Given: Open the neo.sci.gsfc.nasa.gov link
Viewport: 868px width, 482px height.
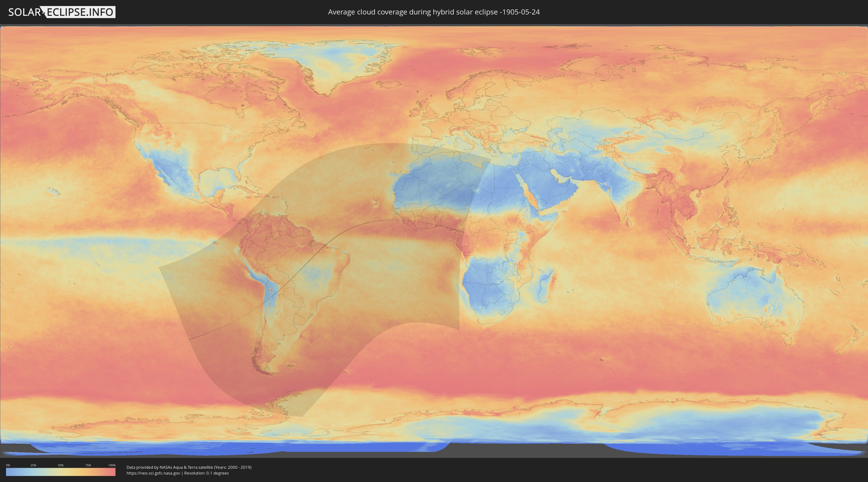Looking at the screenshot, I should [x=153, y=473].
